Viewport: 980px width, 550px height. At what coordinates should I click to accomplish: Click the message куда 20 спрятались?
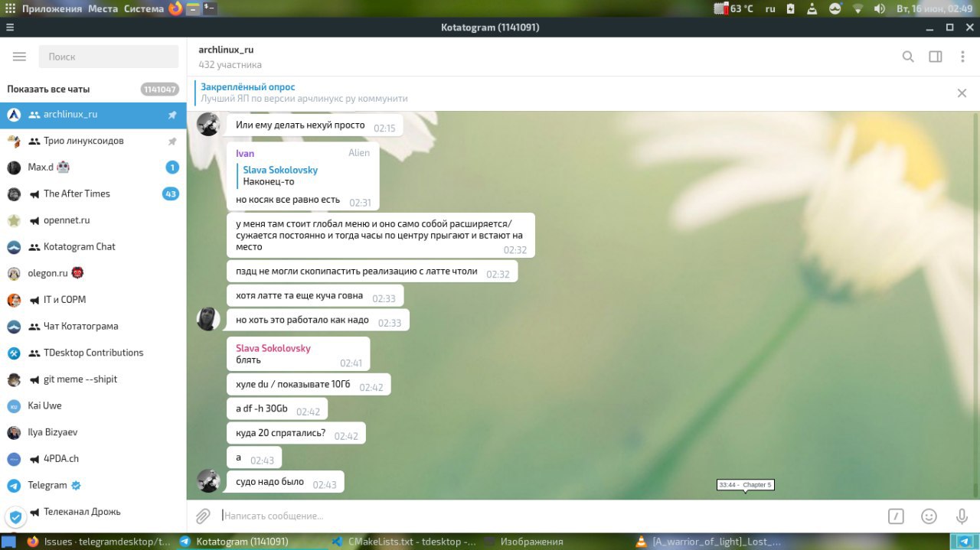tap(296, 433)
